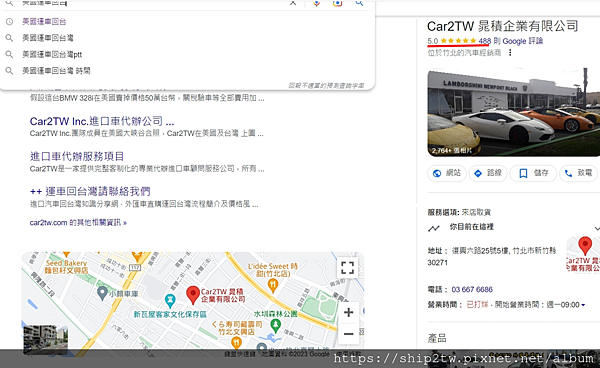Image resolution: width=600 pixels, height=368 pixels.
Task: Click the L'idée Sweet restaurant marker
Action: (272, 285)
